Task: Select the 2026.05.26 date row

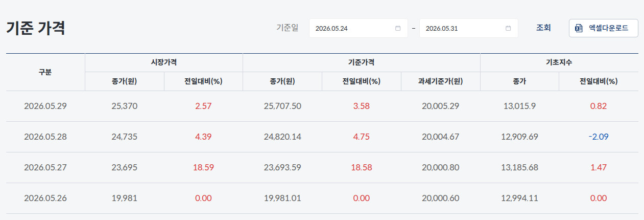Action: (x=322, y=199)
